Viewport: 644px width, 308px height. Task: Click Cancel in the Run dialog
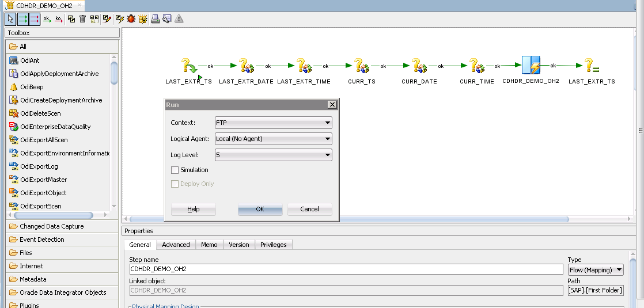point(310,209)
